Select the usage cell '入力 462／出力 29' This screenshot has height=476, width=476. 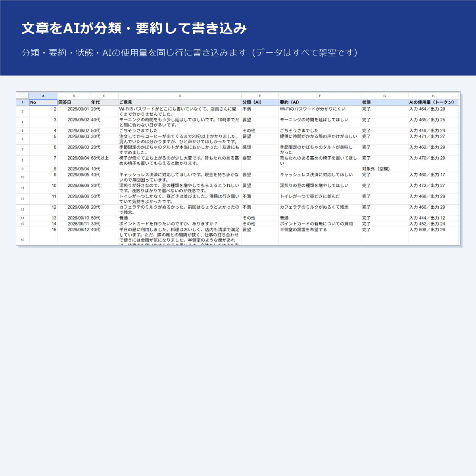pyautogui.click(x=433, y=150)
